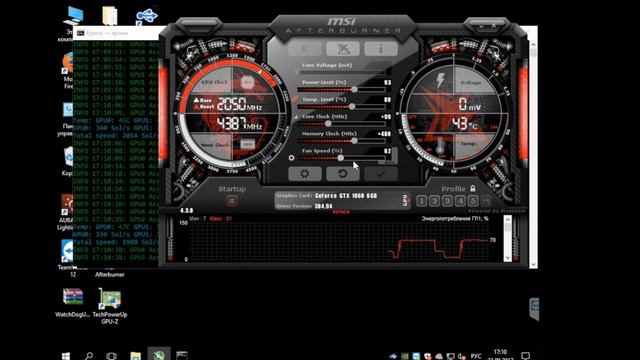Open Afterburner settings gear button
Screen dimensions: 640x360
[x=304, y=174]
